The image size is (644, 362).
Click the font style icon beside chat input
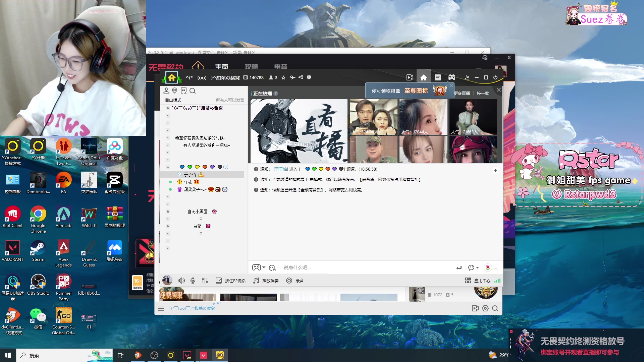pos(272,267)
